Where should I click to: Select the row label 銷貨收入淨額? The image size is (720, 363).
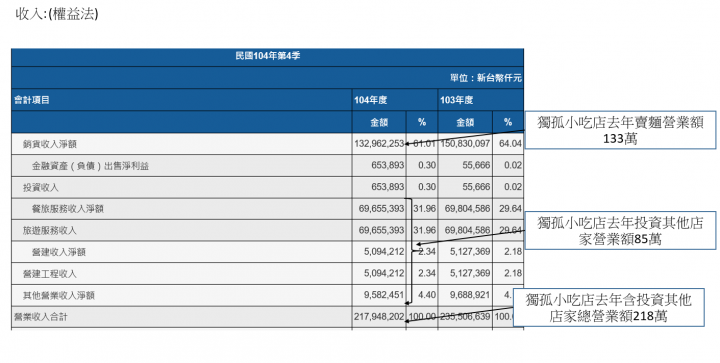click(x=50, y=144)
